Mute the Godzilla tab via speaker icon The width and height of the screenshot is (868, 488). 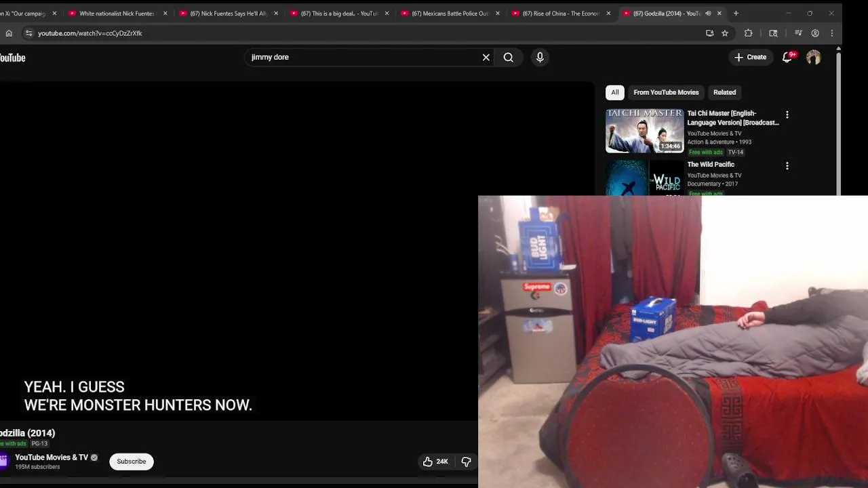point(708,14)
